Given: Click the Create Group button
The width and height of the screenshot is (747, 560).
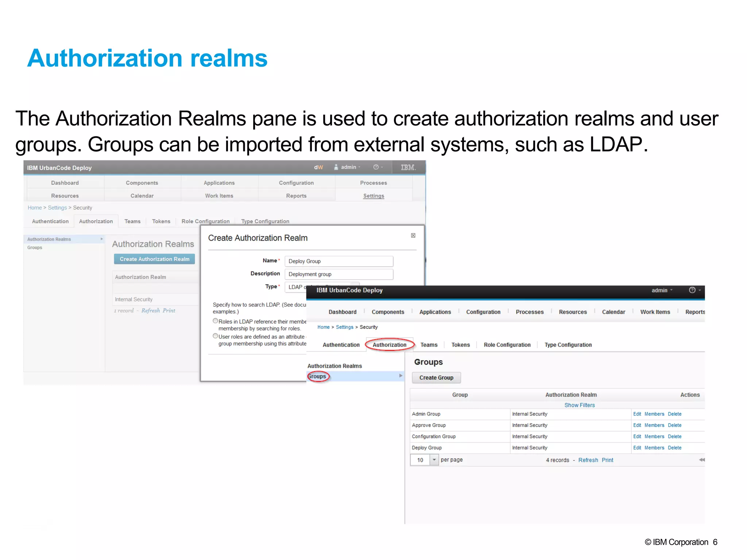Looking at the screenshot, I should coord(436,377).
